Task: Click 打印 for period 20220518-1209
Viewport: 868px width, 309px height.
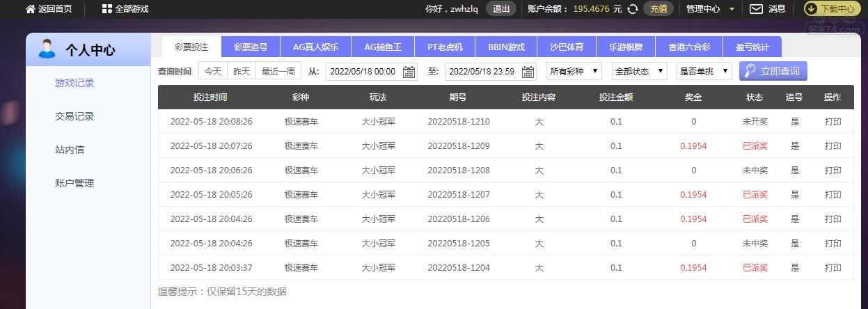Action: (833, 146)
